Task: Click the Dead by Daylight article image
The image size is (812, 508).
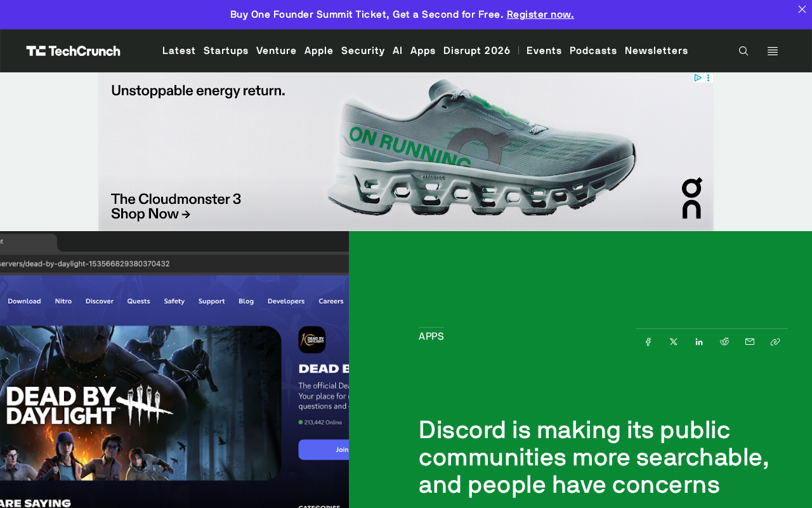Action: click(174, 370)
